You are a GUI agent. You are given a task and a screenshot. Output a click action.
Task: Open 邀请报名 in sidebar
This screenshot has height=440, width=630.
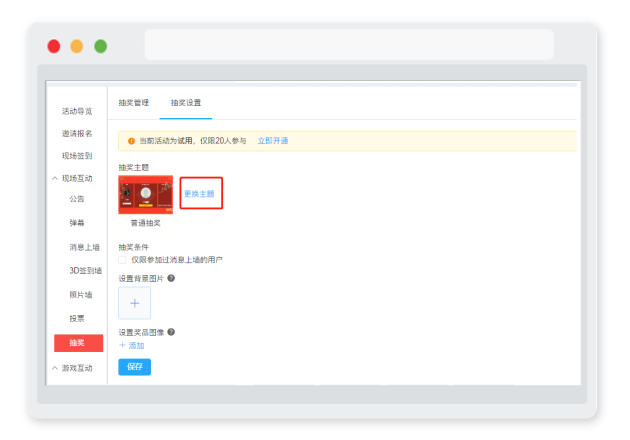coord(77,133)
